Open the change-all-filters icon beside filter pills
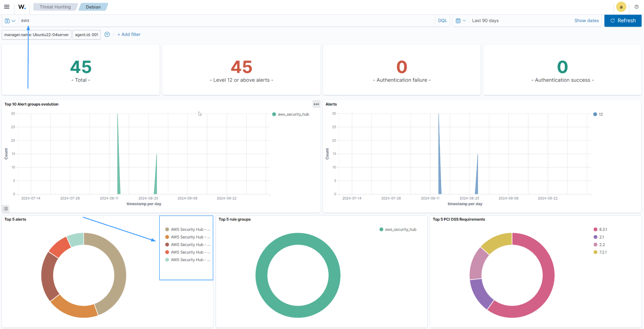Viewport: 644px width, 329px height. [107, 34]
